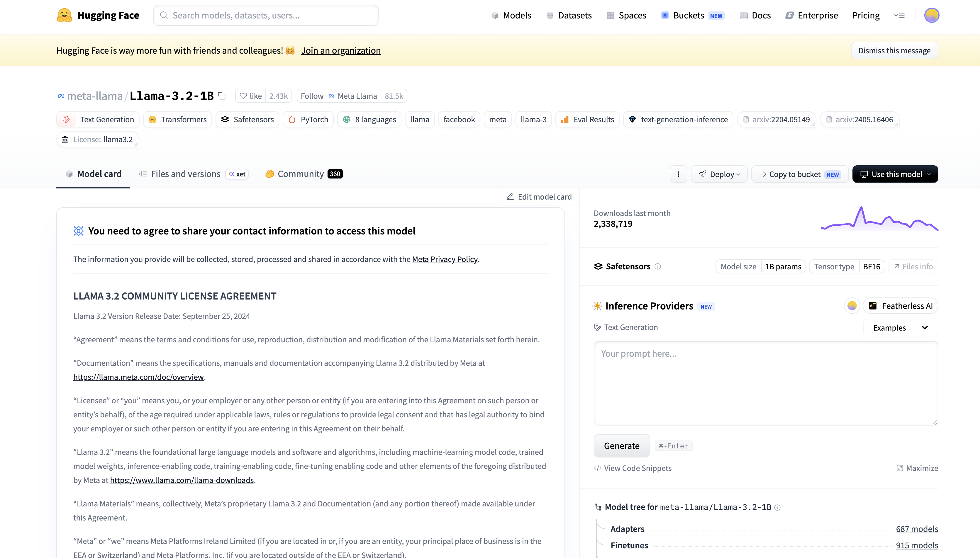This screenshot has height=558, width=980.
Task: Choose provider via Featherless AI selector
Action: (x=900, y=306)
